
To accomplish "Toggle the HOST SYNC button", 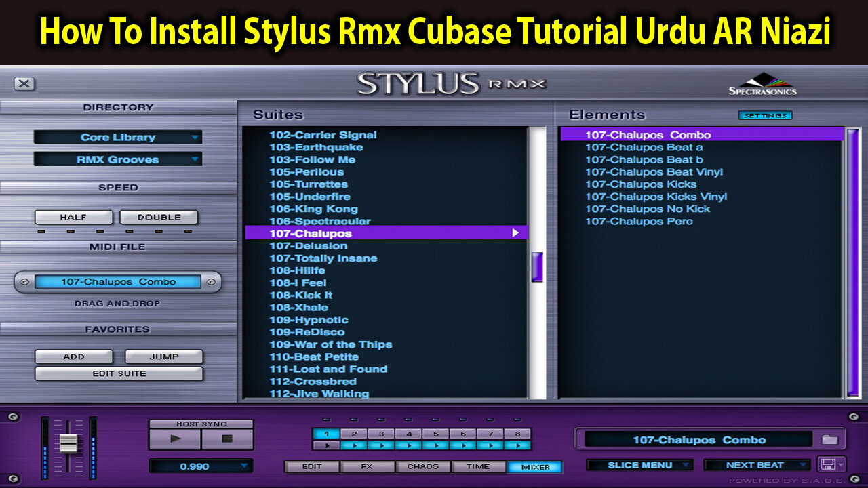I will (201, 424).
